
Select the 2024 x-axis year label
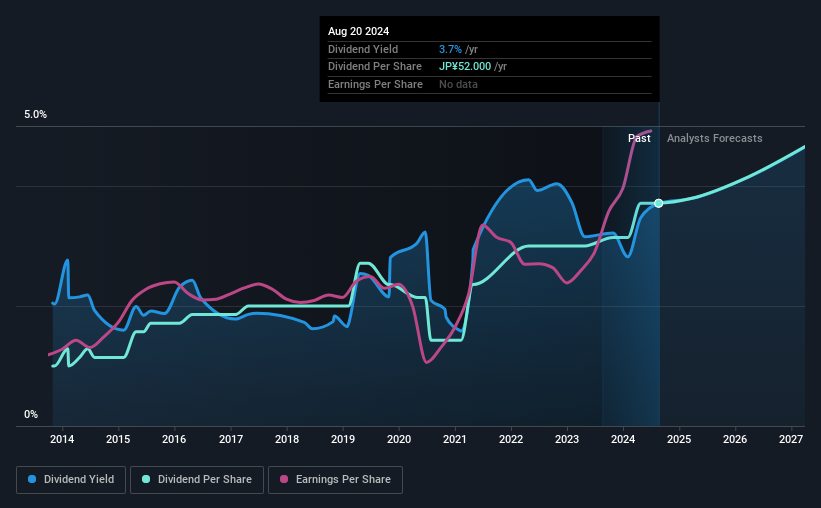pos(623,439)
